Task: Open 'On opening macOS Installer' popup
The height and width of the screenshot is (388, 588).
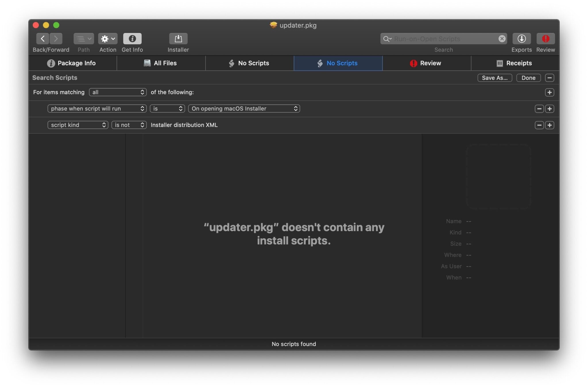Action: 244,109
